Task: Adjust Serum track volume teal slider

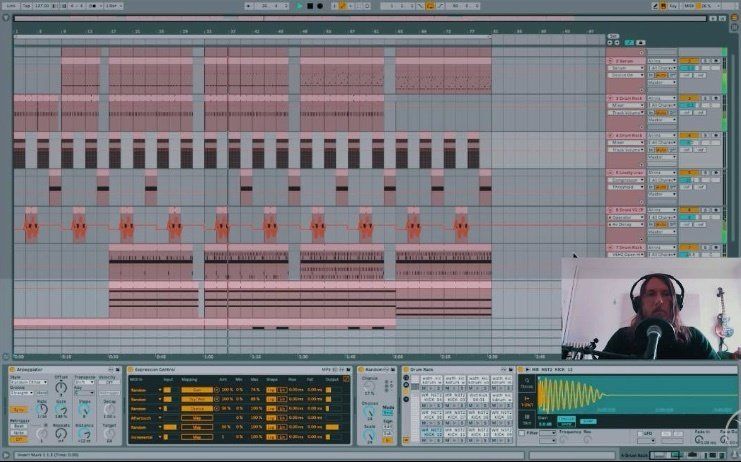Action: coord(689,68)
